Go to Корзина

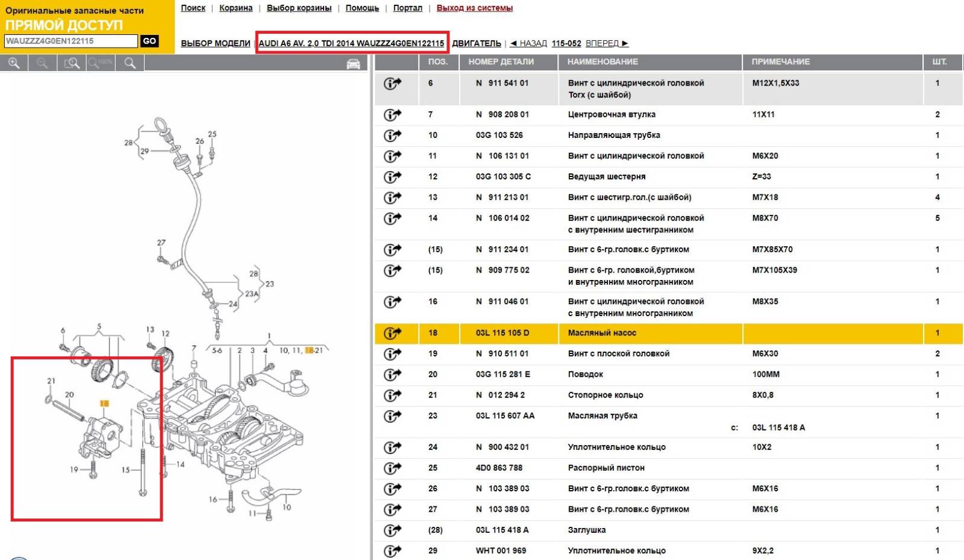pyautogui.click(x=236, y=8)
